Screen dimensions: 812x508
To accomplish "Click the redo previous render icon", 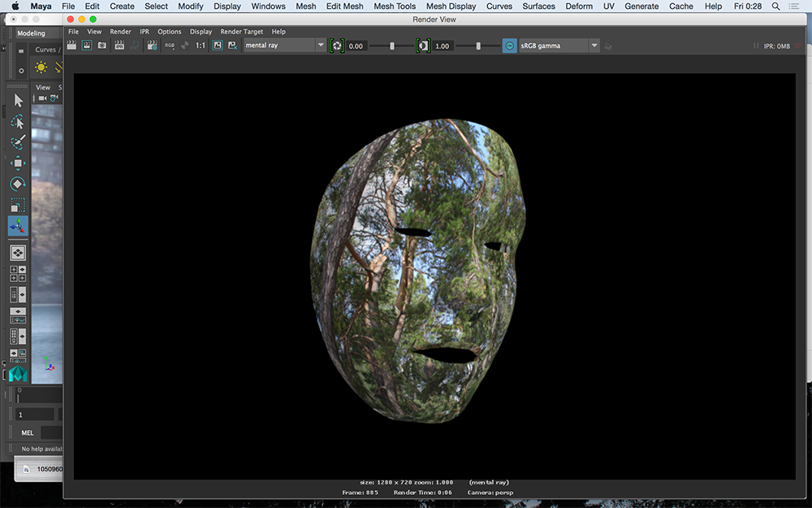I will 71,46.
